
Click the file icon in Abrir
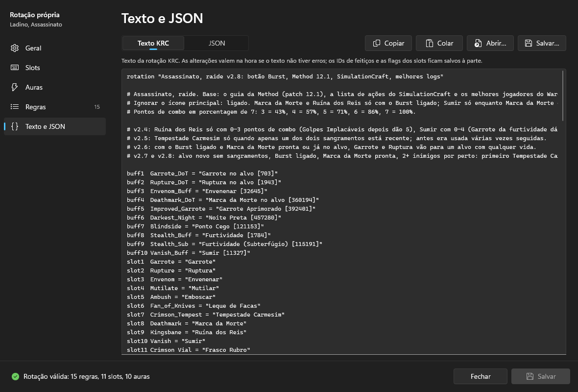[x=478, y=43]
